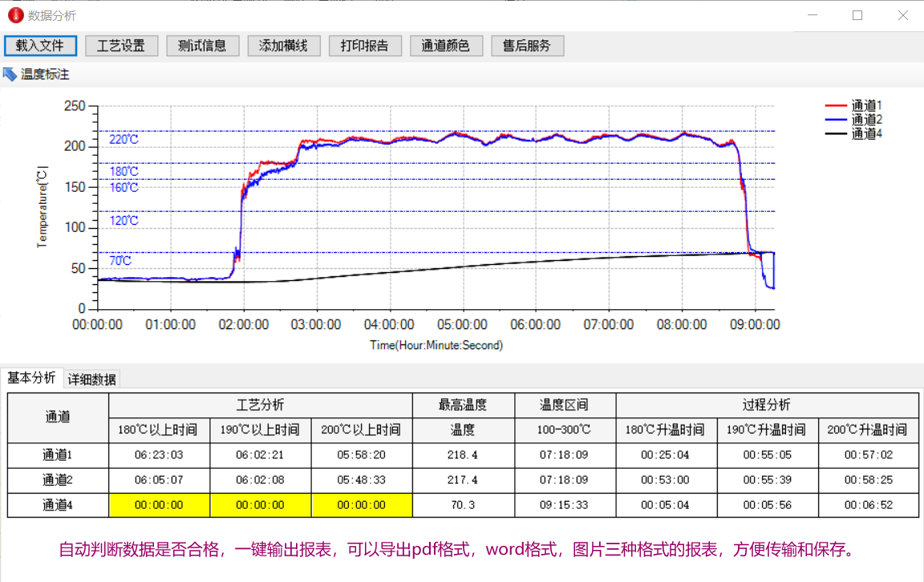Select the 温度标注 blue arrow marker

tap(9, 74)
